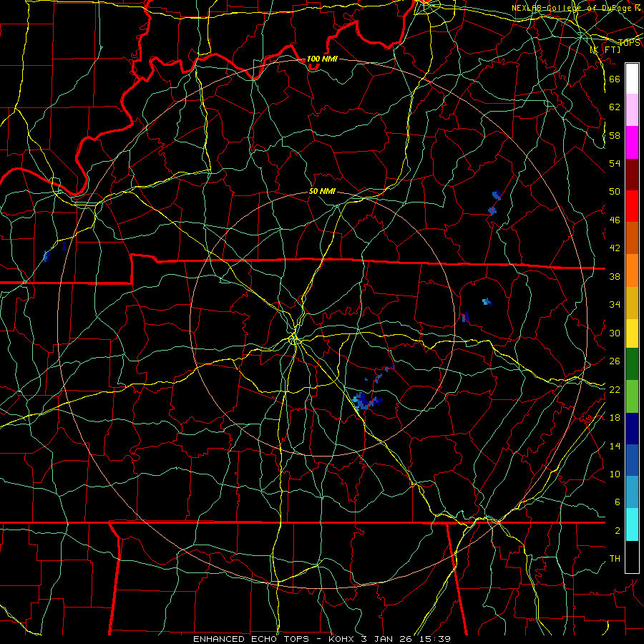The height and width of the screenshot is (644, 644).
Task: Click the black TH threshold swatch
Action: pos(632,557)
